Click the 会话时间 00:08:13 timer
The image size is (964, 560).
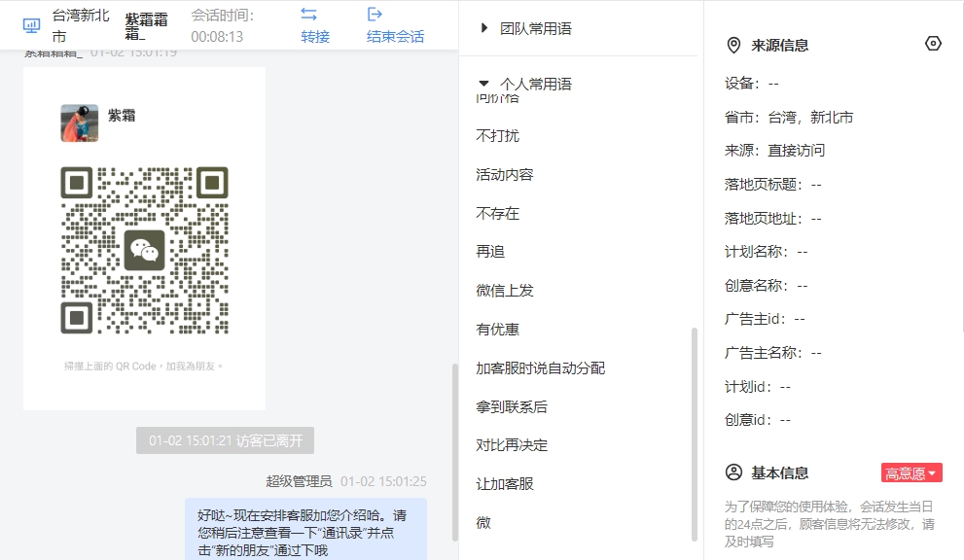[x=223, y=26]
